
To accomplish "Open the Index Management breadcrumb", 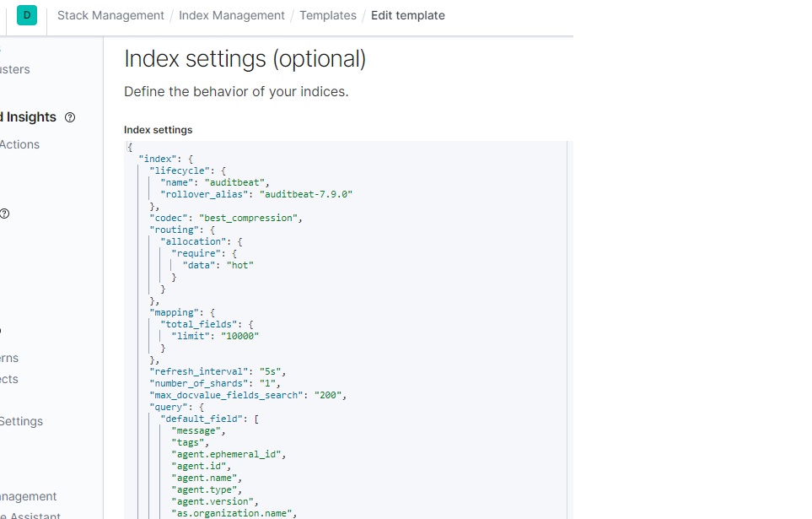I will (232, 15).
